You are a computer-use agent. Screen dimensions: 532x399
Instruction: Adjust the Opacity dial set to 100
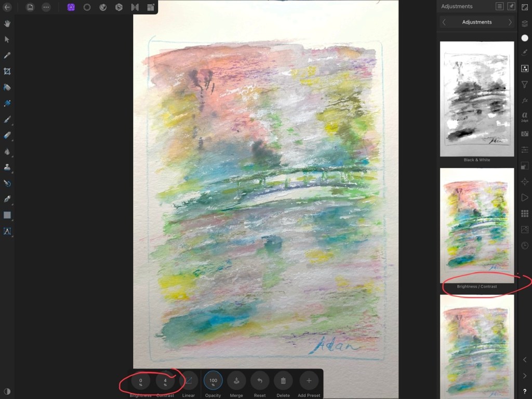(x=213, y=380)
